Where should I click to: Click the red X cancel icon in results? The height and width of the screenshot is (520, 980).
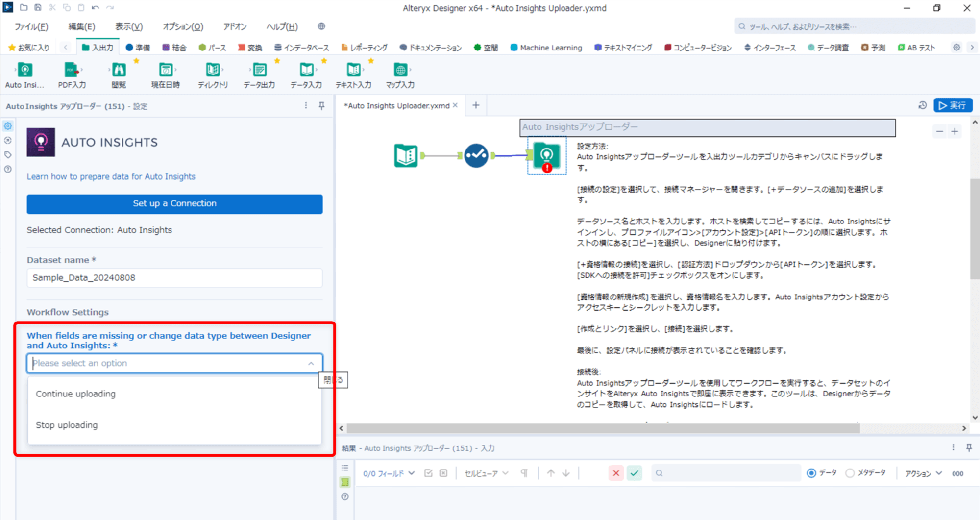tap(616, 473)
